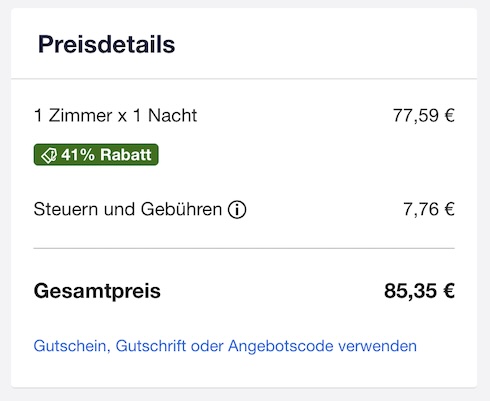
Task: Click the info icon beside Steuern und Gebühren
Action: tap(237, 210)
